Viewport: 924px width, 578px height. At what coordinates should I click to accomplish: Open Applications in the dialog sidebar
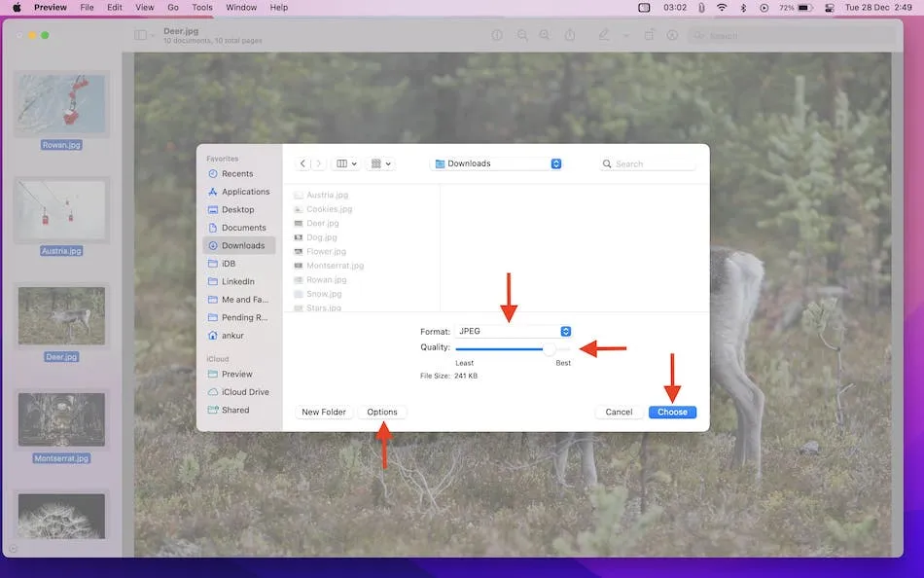click(x=245, y=192)
